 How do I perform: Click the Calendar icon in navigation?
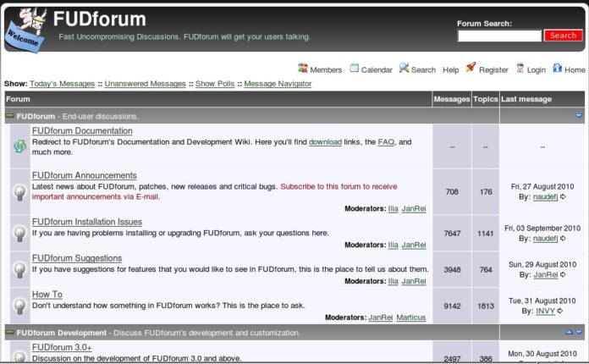coord(354,68)
